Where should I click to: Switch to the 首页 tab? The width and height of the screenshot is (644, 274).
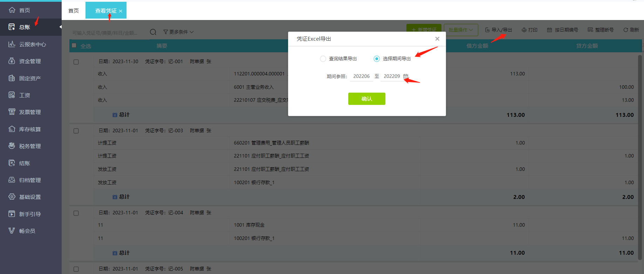74,11
